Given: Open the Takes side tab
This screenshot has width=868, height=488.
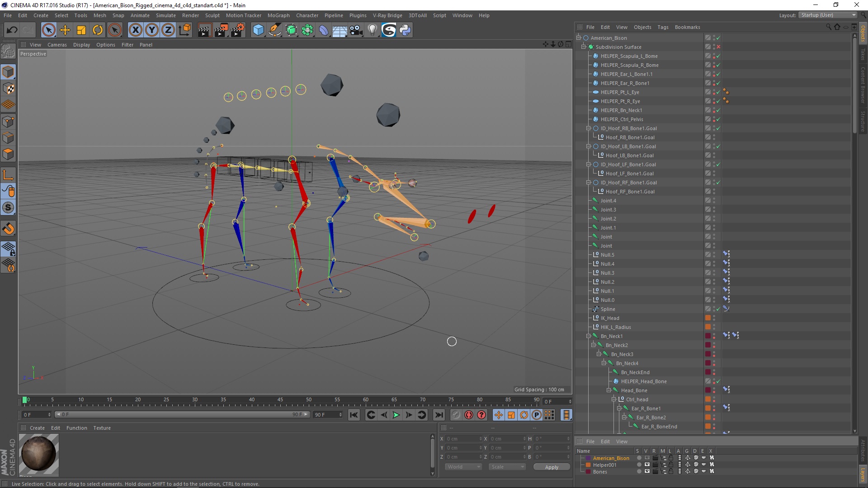Looking at the screenshot, I should tap(863, 54).
